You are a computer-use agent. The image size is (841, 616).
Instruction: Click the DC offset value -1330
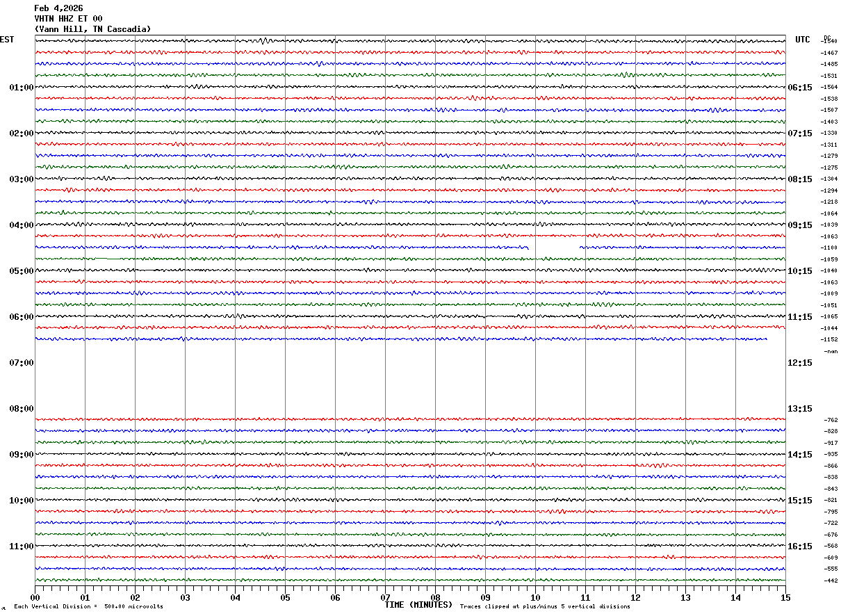click(830, 133)
